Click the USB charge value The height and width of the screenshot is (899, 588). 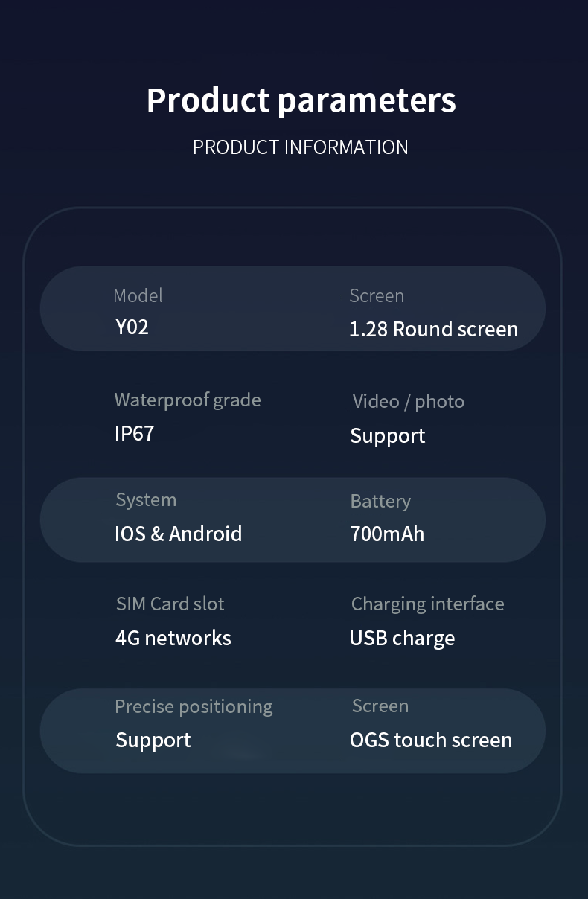pyautogui.click(x=402, y=639)
